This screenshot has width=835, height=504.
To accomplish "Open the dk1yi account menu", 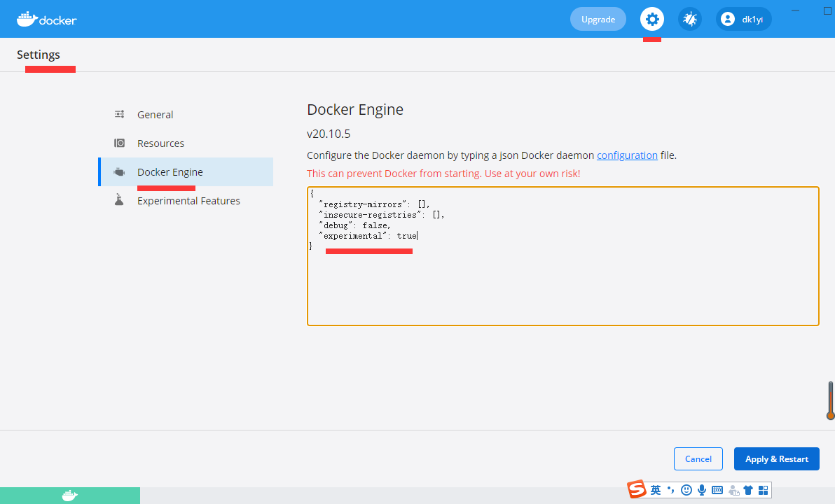I will (743, 19).
